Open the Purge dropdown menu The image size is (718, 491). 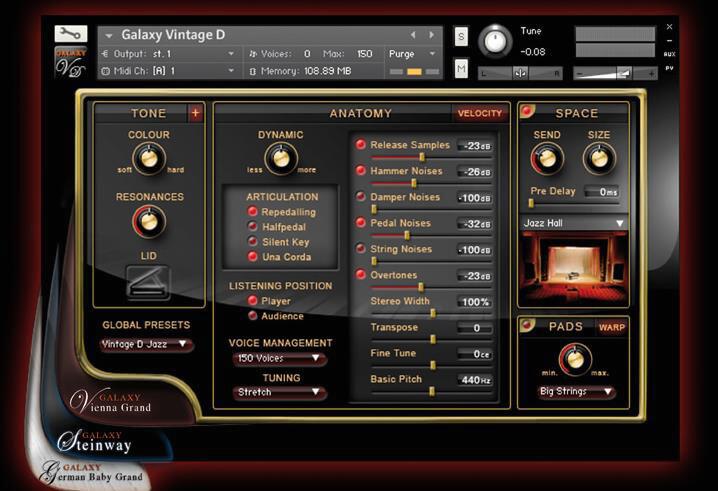tap(412, 54)
